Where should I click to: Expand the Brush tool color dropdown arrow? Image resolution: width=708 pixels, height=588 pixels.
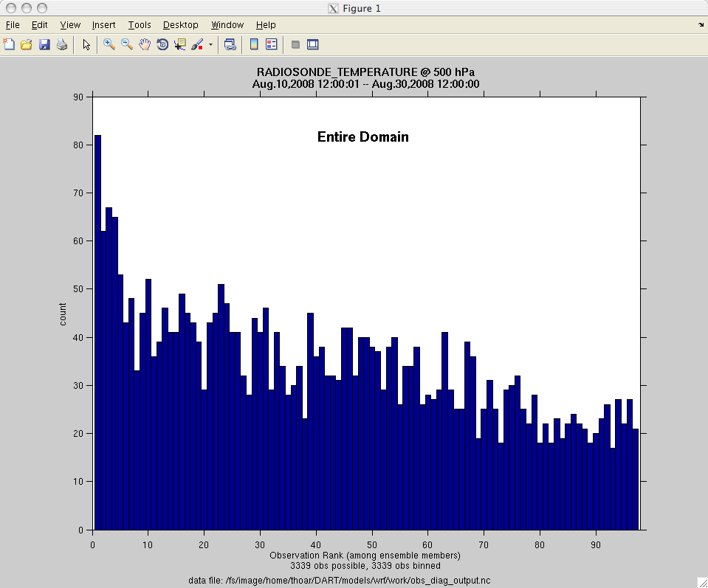(210, 44)
